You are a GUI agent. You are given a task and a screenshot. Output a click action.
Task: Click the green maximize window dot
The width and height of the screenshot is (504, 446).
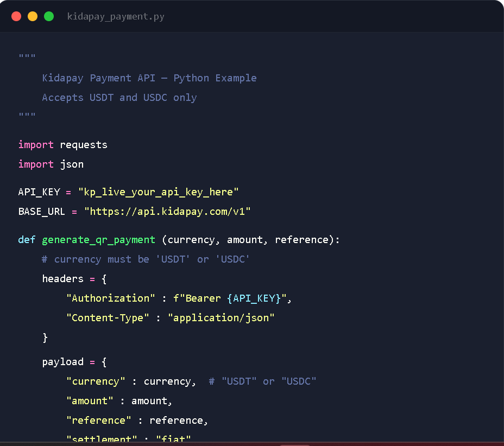pos(49,16)
